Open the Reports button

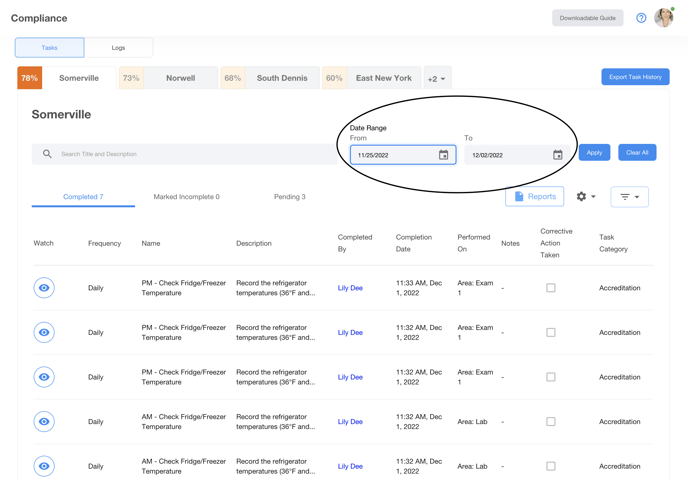point(534,197)
